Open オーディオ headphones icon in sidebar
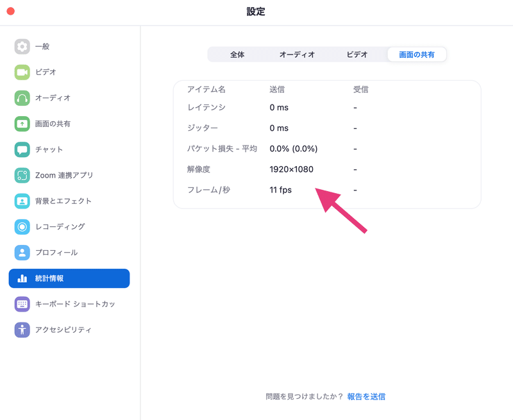The image size is (513, 420). (22, 98)
